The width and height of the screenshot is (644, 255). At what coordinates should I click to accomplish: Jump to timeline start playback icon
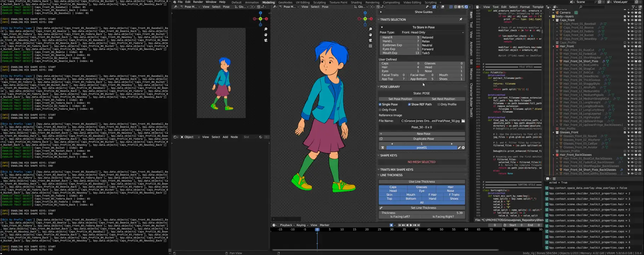pyautogui.click(x=399, y=225)
